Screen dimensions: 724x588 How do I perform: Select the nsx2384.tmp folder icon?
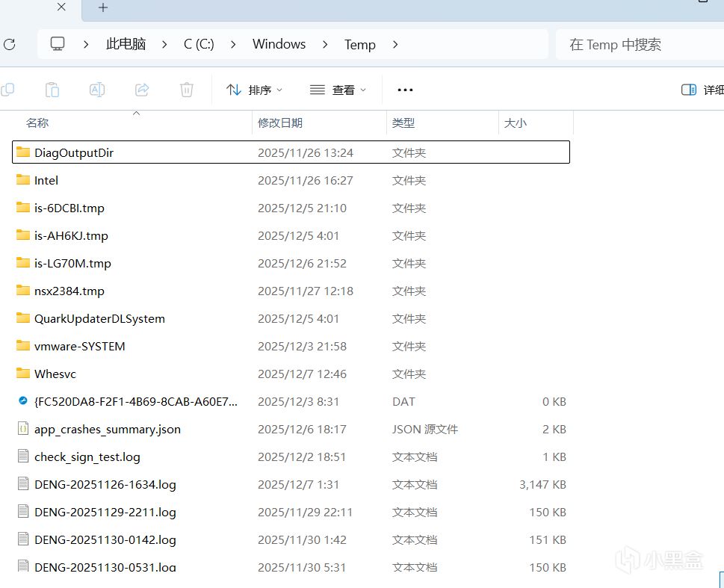[23, 291]
